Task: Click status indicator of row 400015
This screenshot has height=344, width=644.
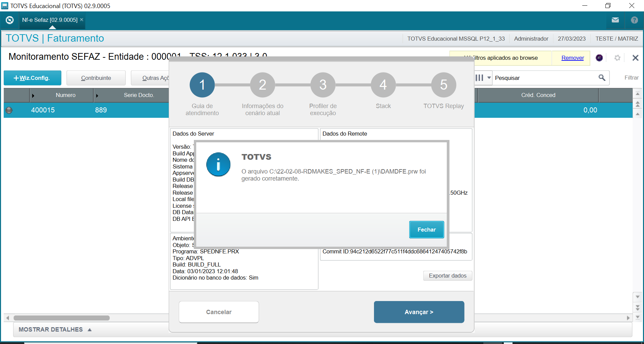Action: (9, 110)
